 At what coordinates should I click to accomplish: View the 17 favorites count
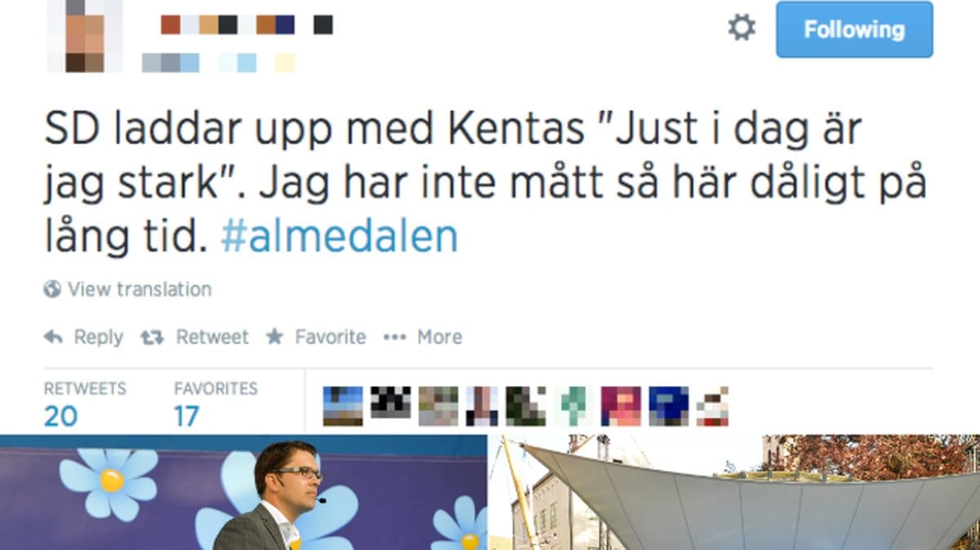coord(187,416)
